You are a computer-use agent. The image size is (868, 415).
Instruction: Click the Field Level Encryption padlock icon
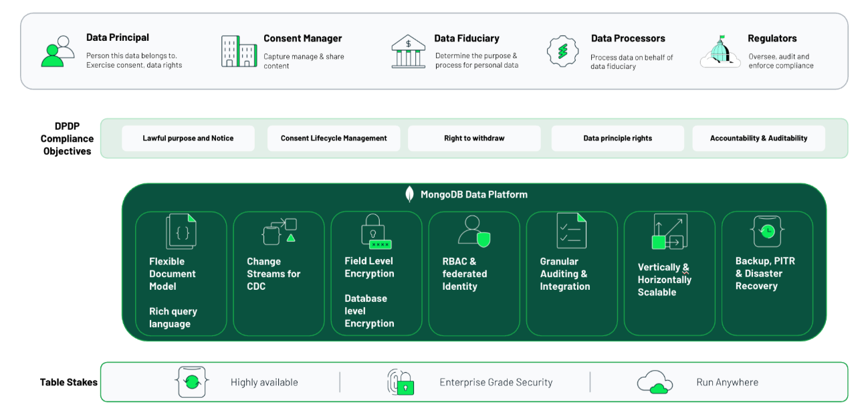[376, 232]
